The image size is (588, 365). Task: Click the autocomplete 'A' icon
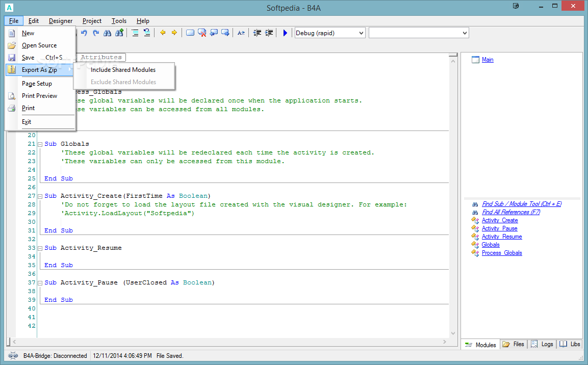(241, 33)
